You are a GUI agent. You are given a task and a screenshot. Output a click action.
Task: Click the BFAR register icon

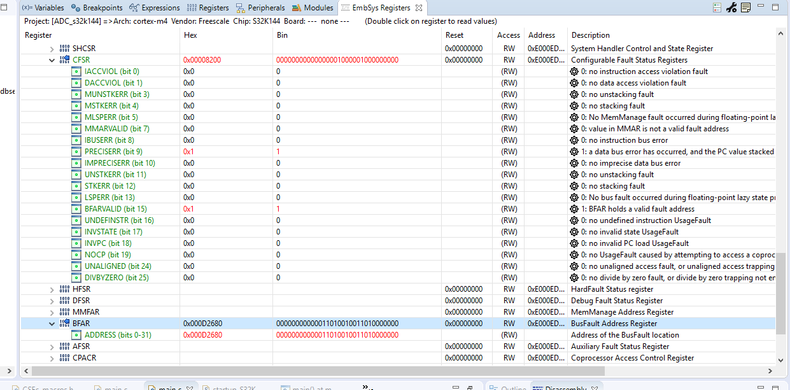(64, 323)
